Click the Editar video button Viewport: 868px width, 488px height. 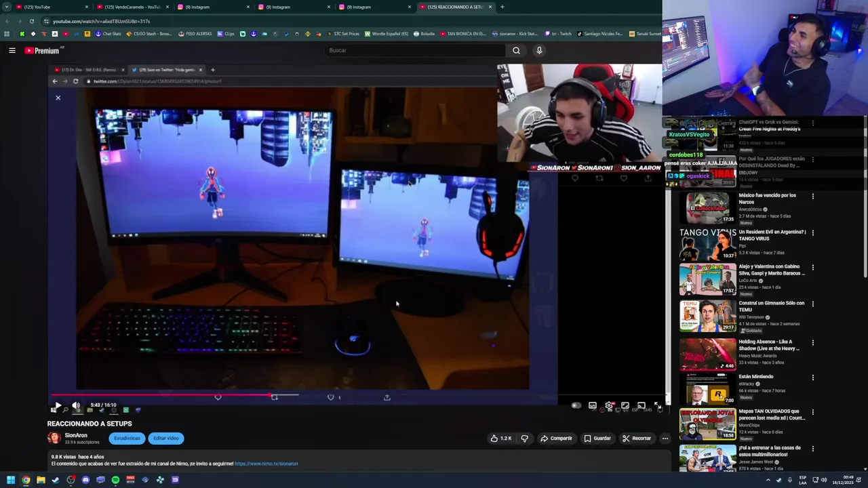[x=165, y=438]
